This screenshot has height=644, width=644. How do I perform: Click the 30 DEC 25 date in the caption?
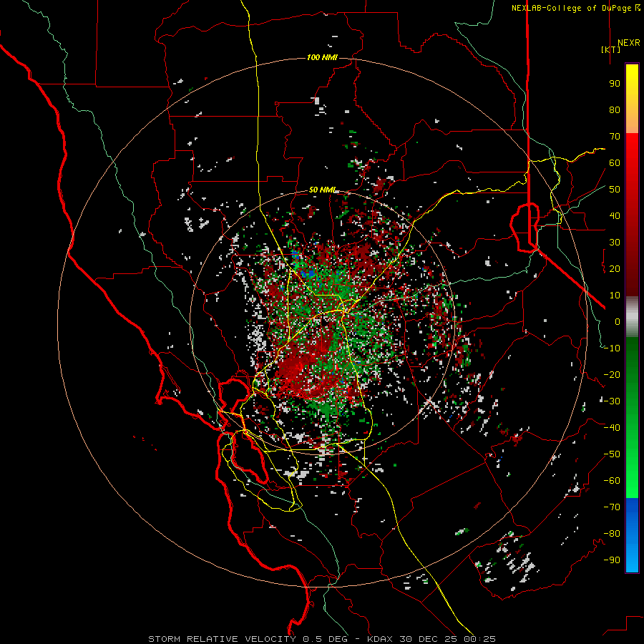tap(429, 639)
